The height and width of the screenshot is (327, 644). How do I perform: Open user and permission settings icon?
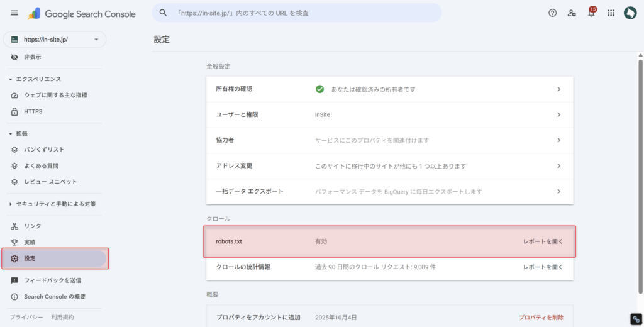click(x=572, y=13)
